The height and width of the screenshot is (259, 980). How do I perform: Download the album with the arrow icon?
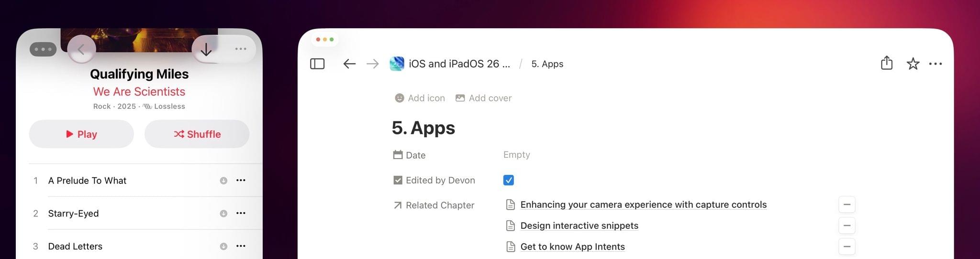pos(206,49)
